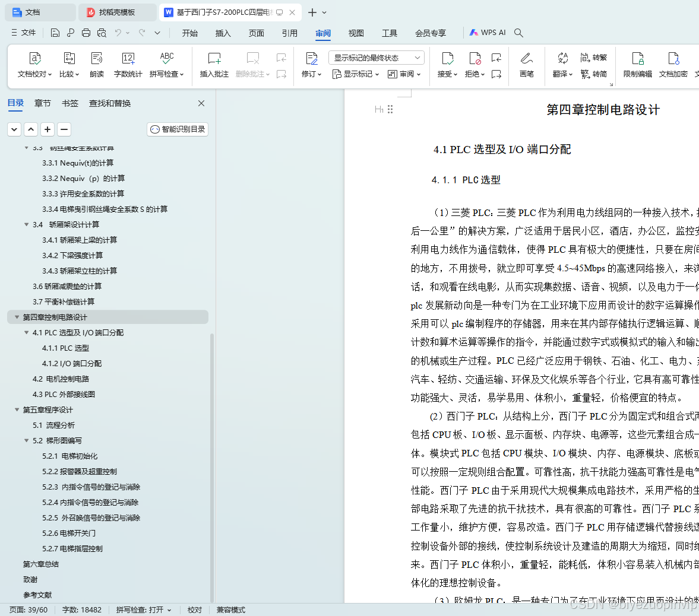The image size is (699, 616).
Task: Jump to 5.2.6 电梯开关门 heading
Action: pos(69,533)
